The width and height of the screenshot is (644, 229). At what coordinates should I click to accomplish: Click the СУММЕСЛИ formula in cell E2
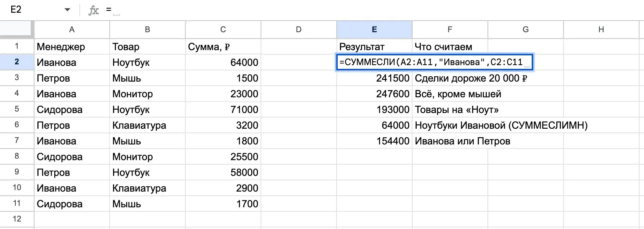click(x=434, y=62)
